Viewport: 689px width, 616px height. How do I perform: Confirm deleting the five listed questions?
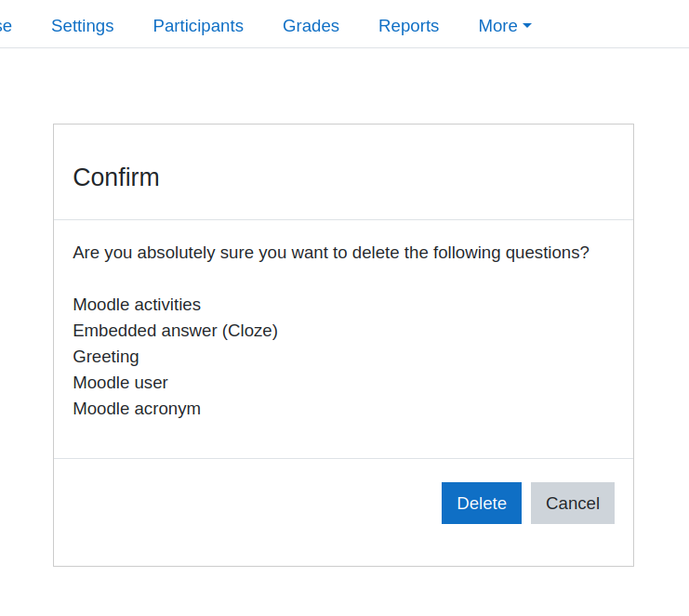(482, 504)
